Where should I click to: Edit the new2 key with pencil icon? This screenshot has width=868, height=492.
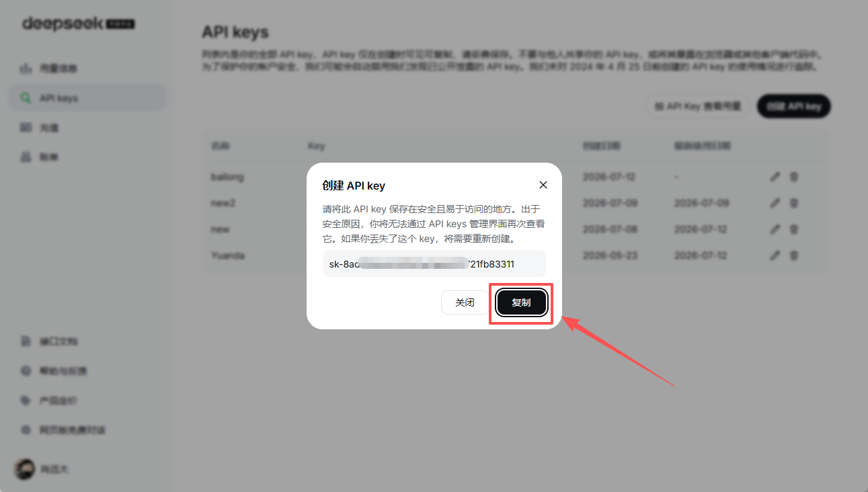(x=775, y=202)
